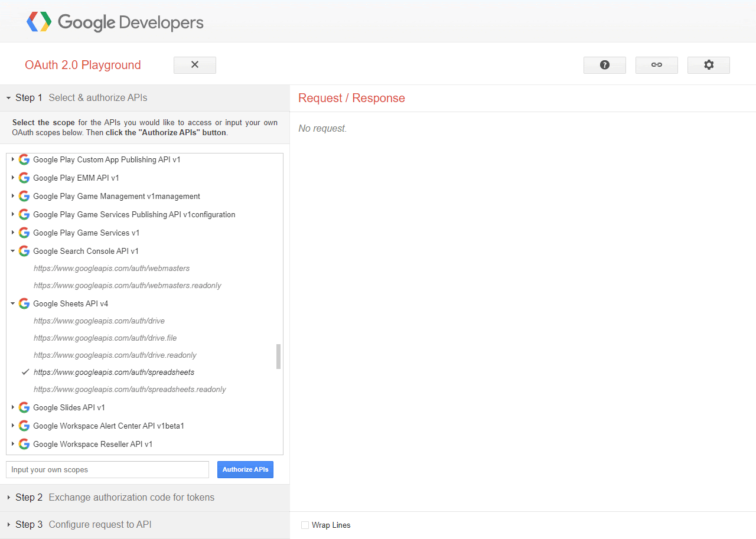This screenshot has width=756, height=539.
Task: Expand Google Play EMM API v1 arrow
Action: (12, 178)
